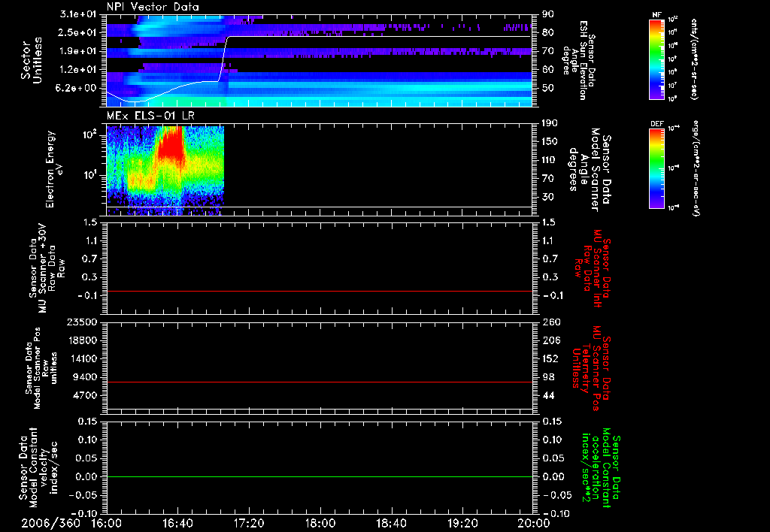Click the 18800 scanner position tick label
Screen dimensions: 770x532
tap(82, 340)
